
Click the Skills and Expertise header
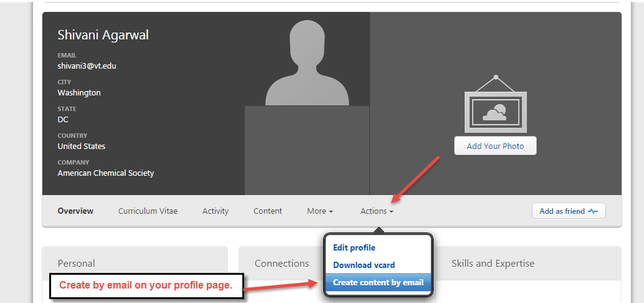(x=493, y=263)
